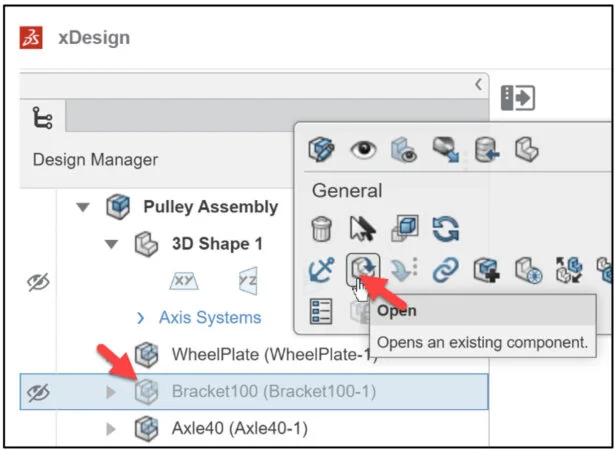This screenshot has width=615, height=450.
Task: Click the trash can Delete icon
Action: click(321, 229)
